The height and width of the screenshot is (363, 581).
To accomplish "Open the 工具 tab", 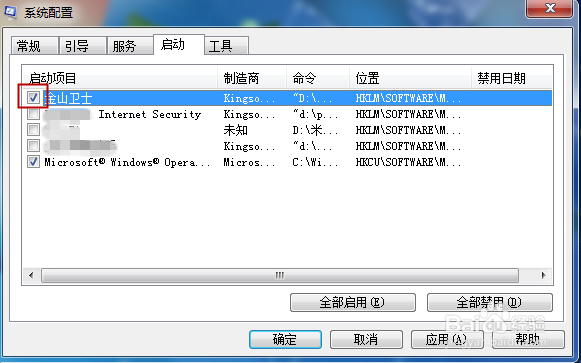I will [x=226, y=46].
